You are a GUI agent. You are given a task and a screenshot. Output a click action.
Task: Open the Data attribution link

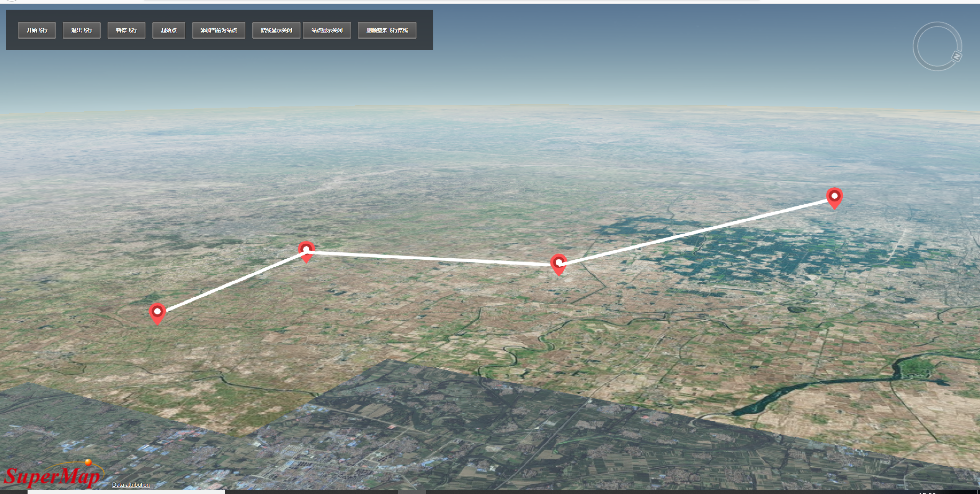pos(131,485)
